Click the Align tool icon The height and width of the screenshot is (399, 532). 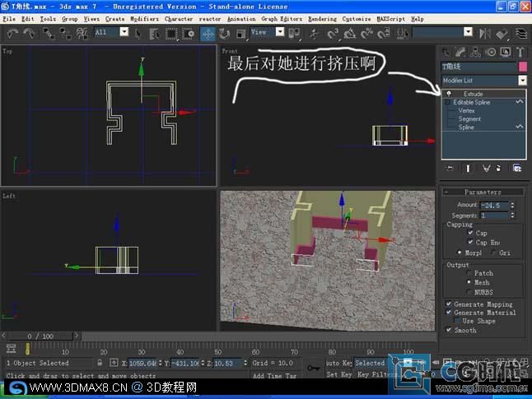tap(502, 33)
